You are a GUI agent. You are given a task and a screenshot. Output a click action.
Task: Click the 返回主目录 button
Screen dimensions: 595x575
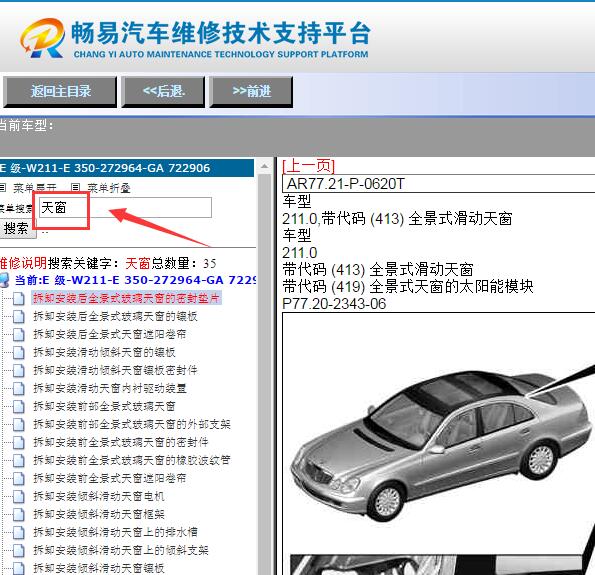60,91
